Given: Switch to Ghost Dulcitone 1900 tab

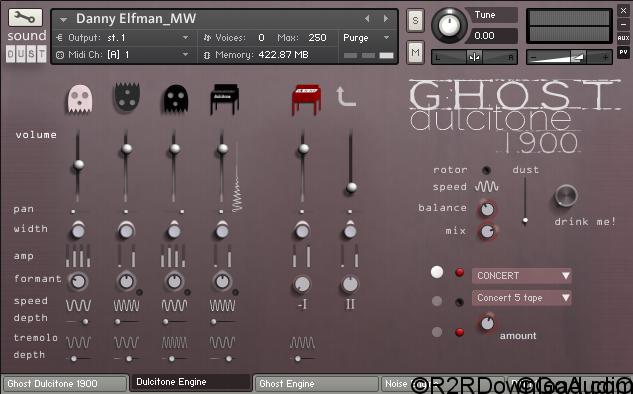Looking at the screenshot, I should pos(65,384).
